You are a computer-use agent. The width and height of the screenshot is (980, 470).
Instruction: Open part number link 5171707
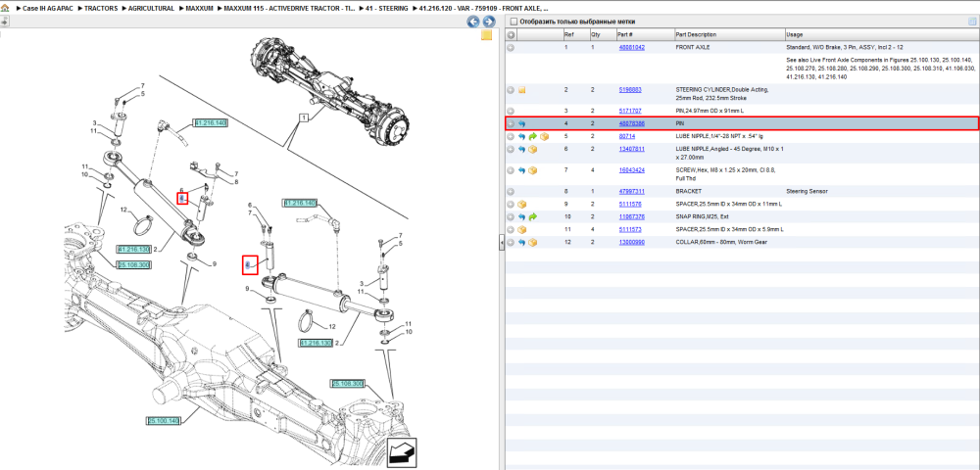(630, 111)
